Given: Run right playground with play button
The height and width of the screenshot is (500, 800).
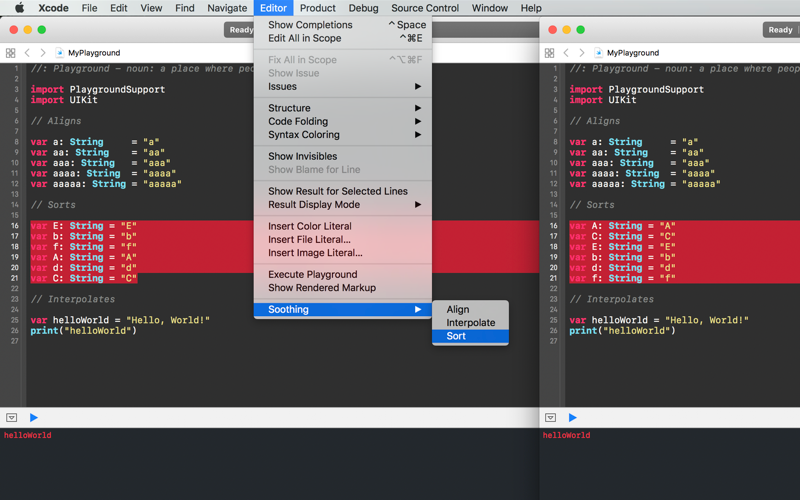Looking at the screenshot, I should tap(572, 417).
